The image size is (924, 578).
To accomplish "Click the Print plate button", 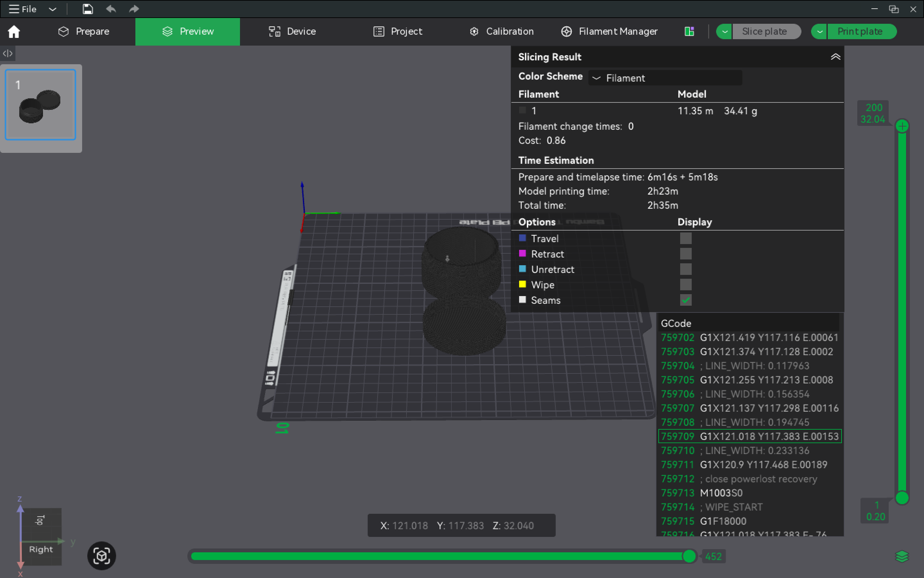I will tap(862, 31).
